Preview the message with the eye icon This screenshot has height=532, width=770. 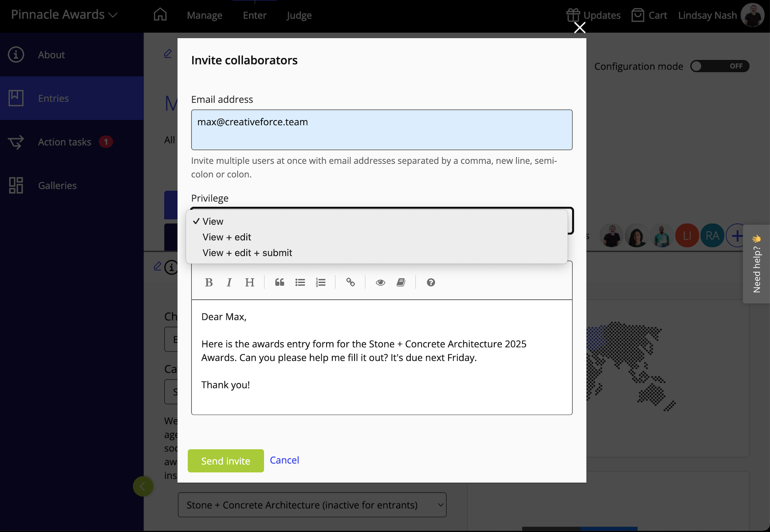point(380,282)
